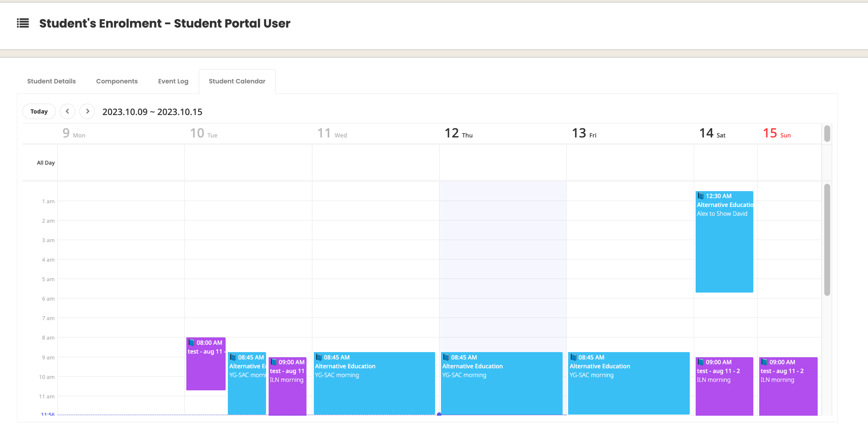868x444 pixels.
Task: Open the hamburger list menu icon
Action: click(x=23, y=23)
